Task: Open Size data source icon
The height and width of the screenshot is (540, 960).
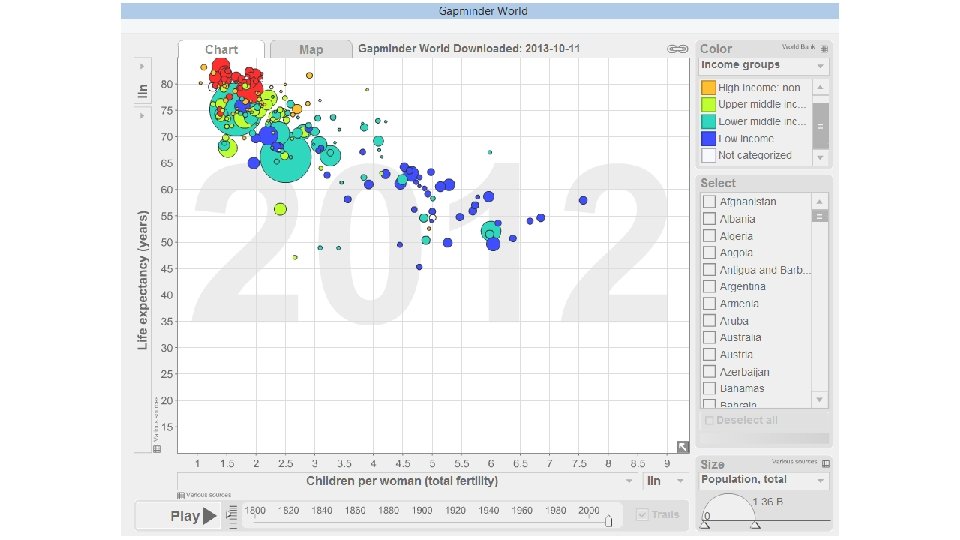Action: (x=825, y=463)
